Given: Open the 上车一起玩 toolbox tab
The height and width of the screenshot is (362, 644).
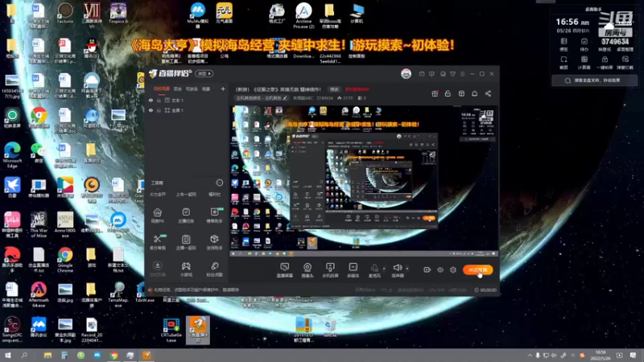Looking at the screenshot, I should (186, 195).
